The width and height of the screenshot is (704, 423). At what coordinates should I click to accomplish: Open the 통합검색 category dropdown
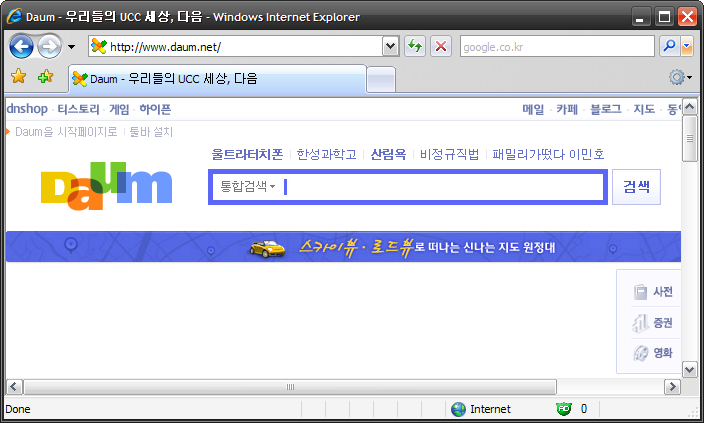247,186
